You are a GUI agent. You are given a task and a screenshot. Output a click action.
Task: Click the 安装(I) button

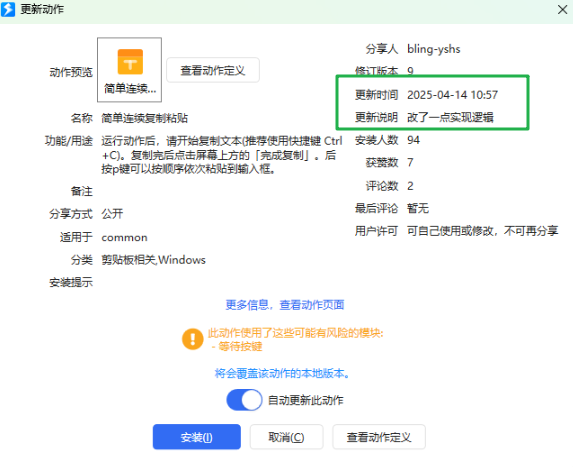(x=197, y=437)
